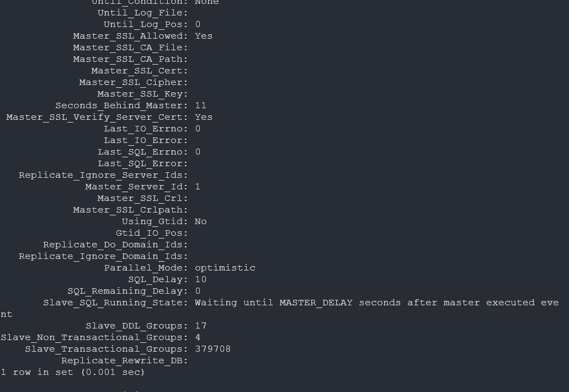Screen dimensions: 569x392
Task: Click the Slave_Non_Transactional_Groups value 4
Action: [x=198, y=337]
